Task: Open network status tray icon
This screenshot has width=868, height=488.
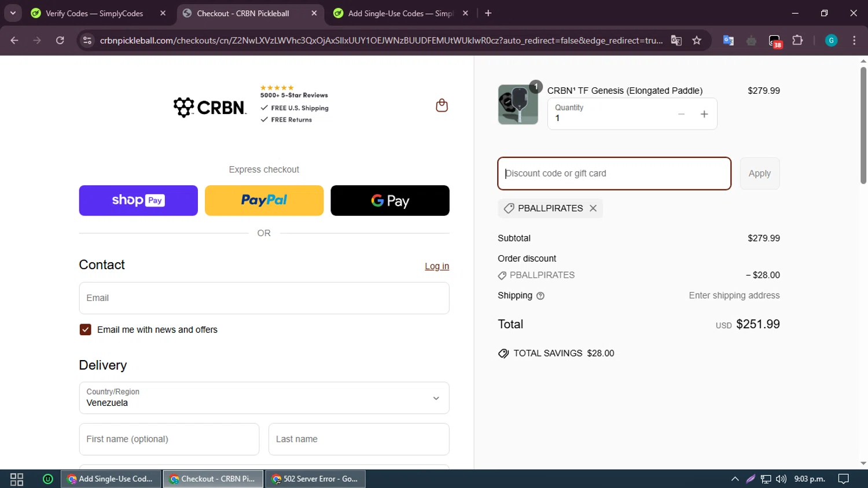Action: tap(766, 479)
